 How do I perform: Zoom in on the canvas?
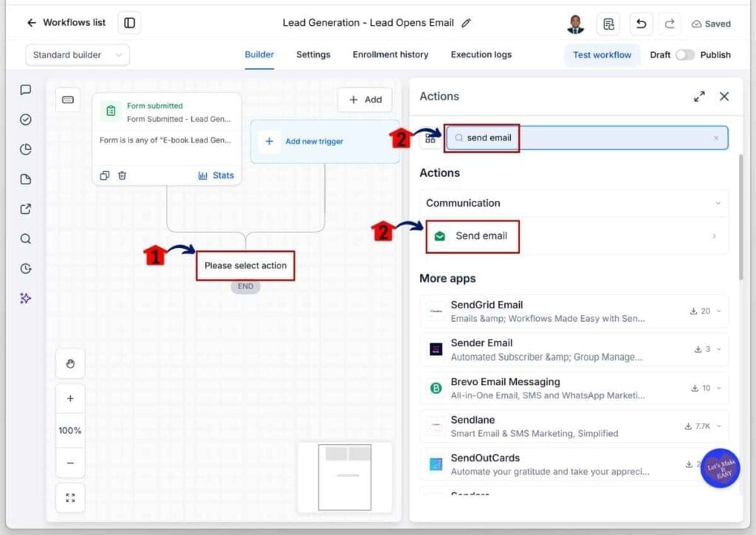(x=70, y=398)
